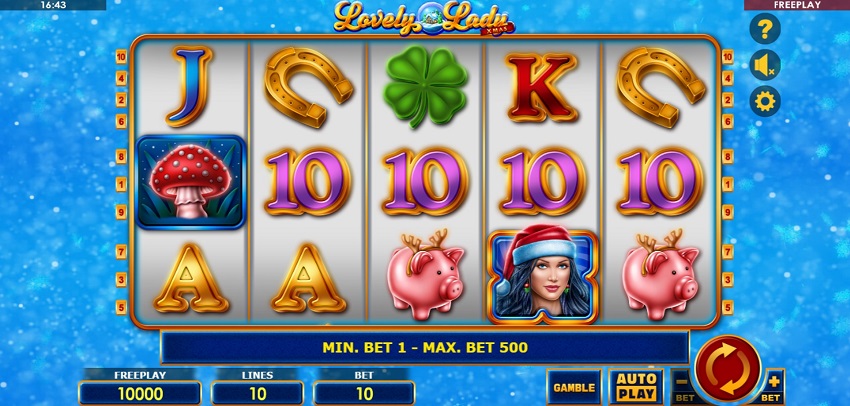Open the settings gear icon
The height and width of the screenshot is (406, 850).
coord(764,101)
